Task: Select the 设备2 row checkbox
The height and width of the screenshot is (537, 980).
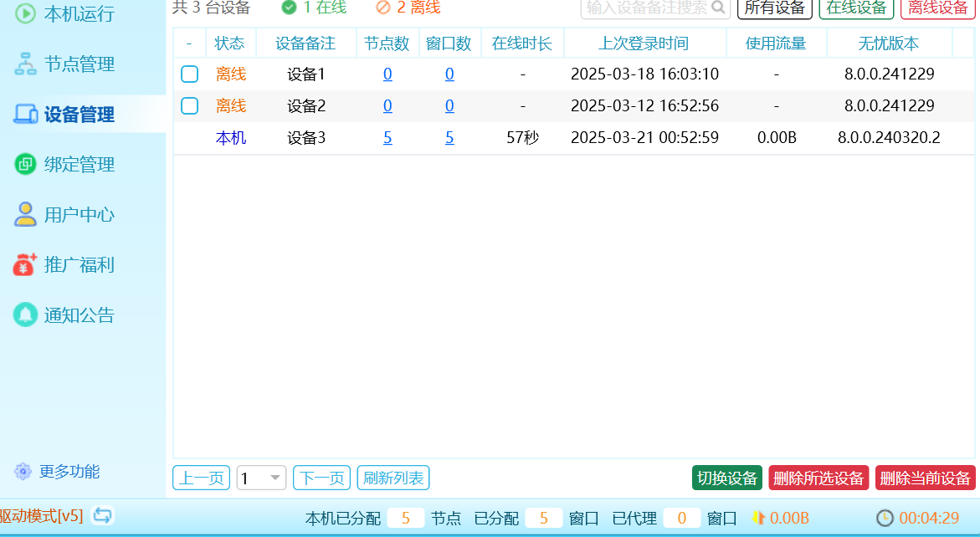Action: tap(190, 106)
